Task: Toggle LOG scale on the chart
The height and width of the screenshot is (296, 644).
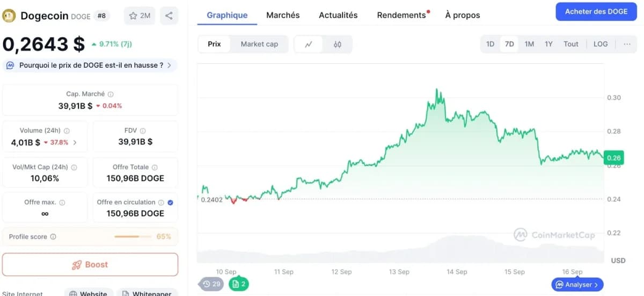Action: (x=601, y=44)
